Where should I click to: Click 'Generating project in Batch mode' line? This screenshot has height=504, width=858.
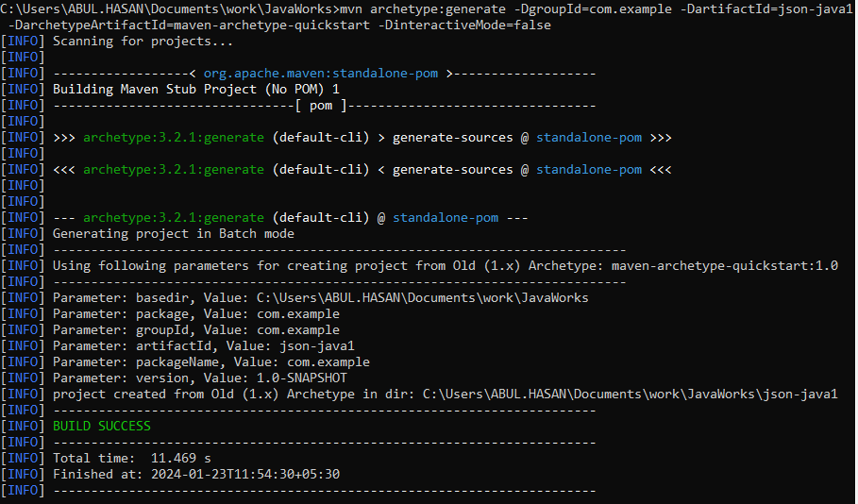point(174,234)
